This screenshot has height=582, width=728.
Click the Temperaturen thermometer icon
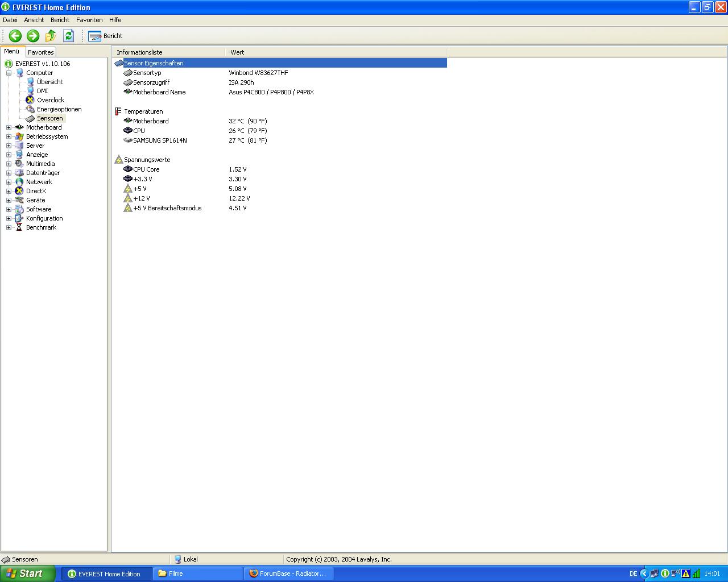(x=118, y=111)
